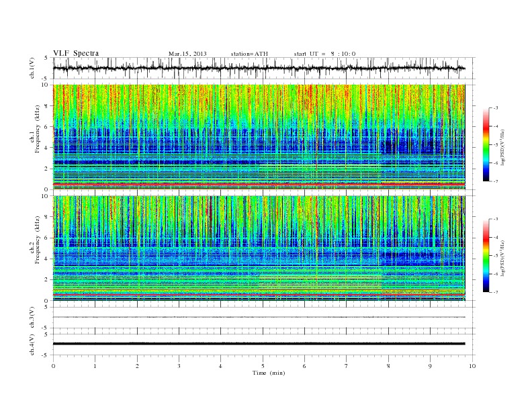Click the "-7" tick on ch.1 colorbar
Image resolution: width=532 pixels, height=411 pixels.
coord(496,181)
